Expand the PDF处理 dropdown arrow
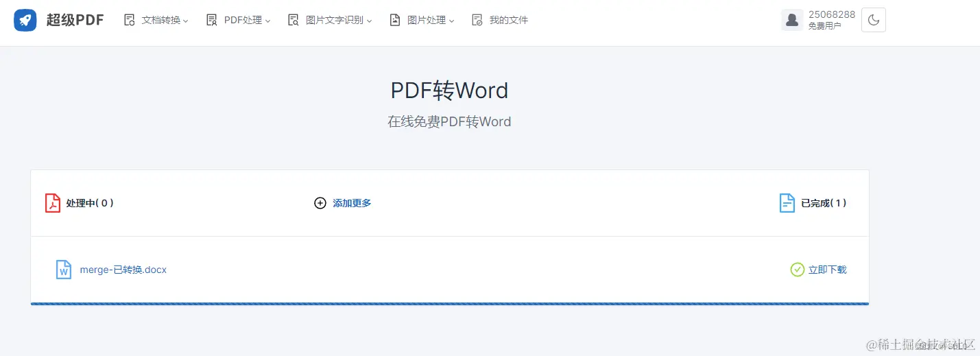Viewport: 980px width, 356px height. click(267, 21)
